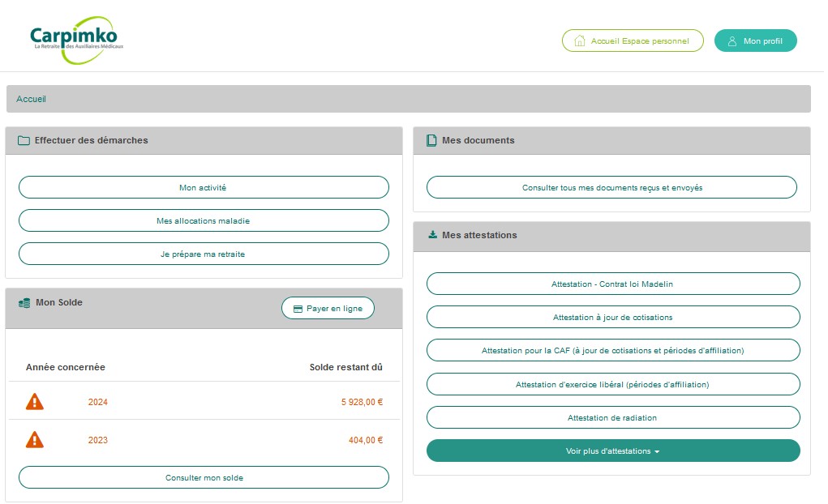Open Mon profil
The height and width of the screenshot is (504, 828).
pyautogui.click(x=755, y=41)
